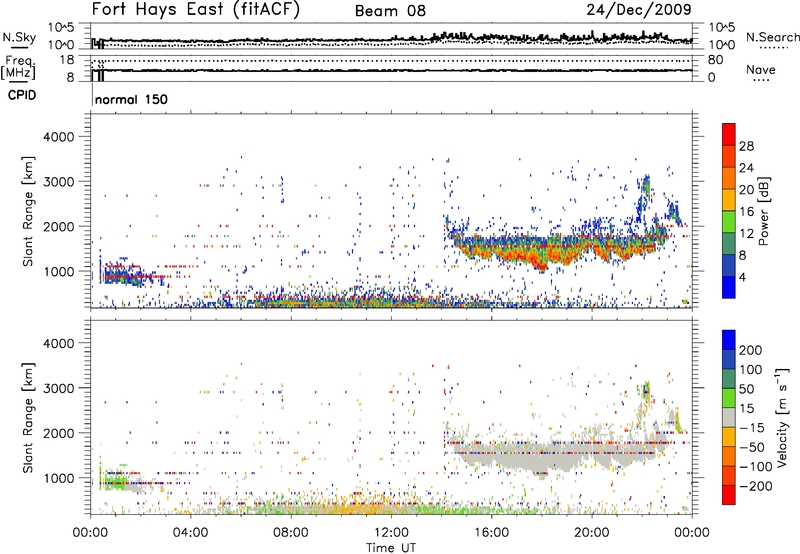Image resolution: width=800 pixels, height=554 pixels.
Task: Click the "16" tick on Power color bar
Action: (x=746, y=212)
